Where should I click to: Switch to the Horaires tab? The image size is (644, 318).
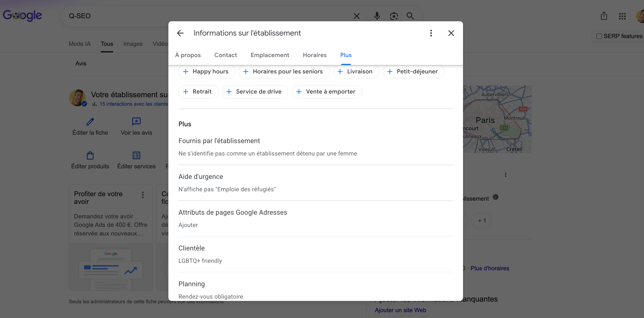point(315,55)
